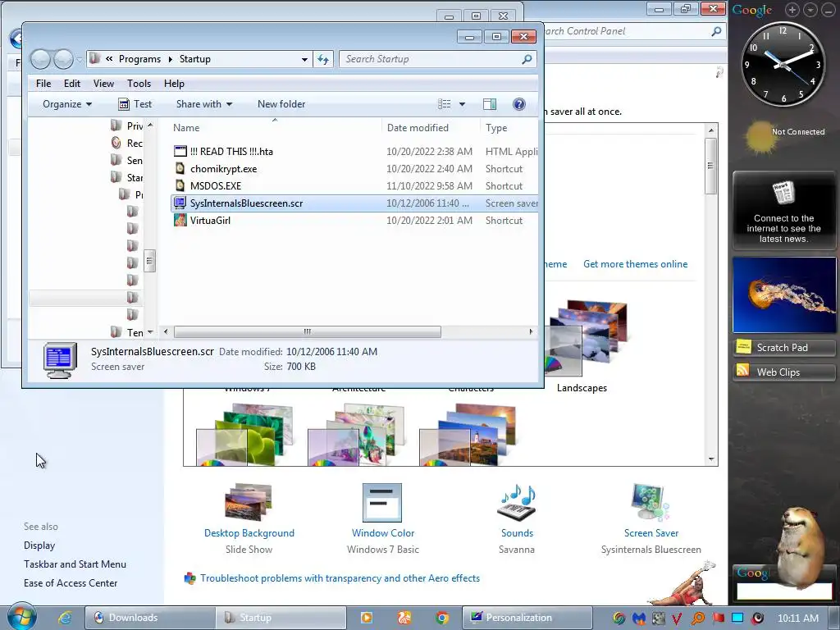Click the jellyfish slideshow gadget image
Viewport: 840px width, 630px height.
pyautogui.click(x=783, y=295)
